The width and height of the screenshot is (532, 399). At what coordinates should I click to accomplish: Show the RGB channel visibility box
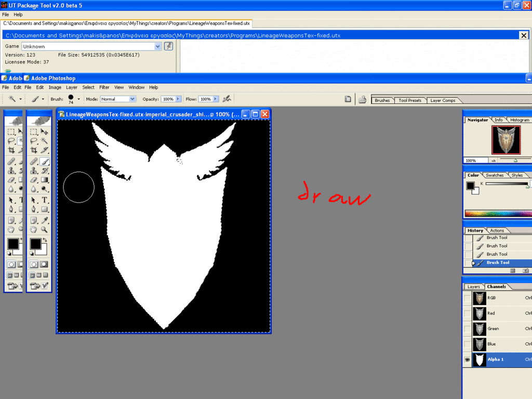[x=468, y=298]
